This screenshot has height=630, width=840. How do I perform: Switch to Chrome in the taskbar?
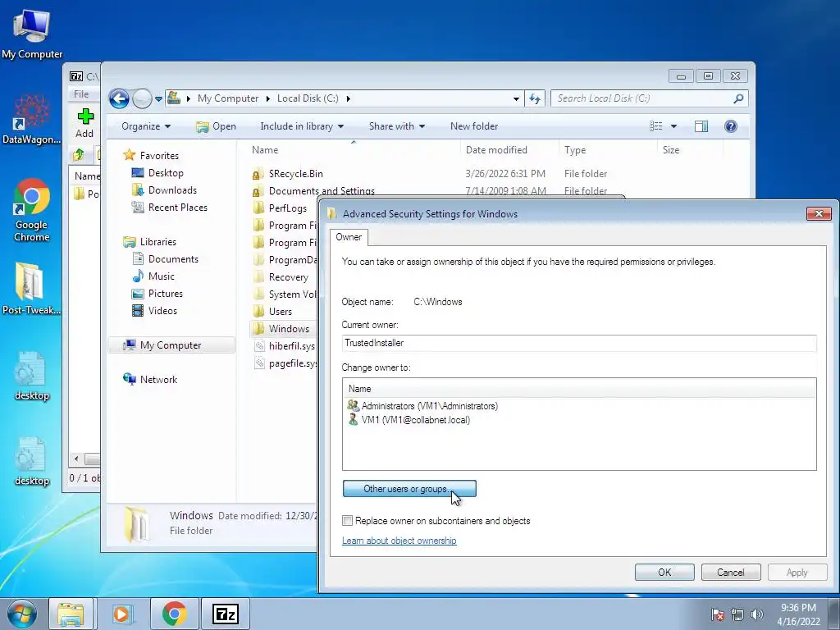(175, 614)
